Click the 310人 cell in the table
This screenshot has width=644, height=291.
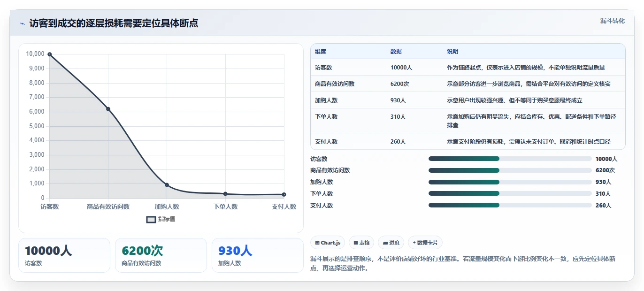[x=398, y=117]
